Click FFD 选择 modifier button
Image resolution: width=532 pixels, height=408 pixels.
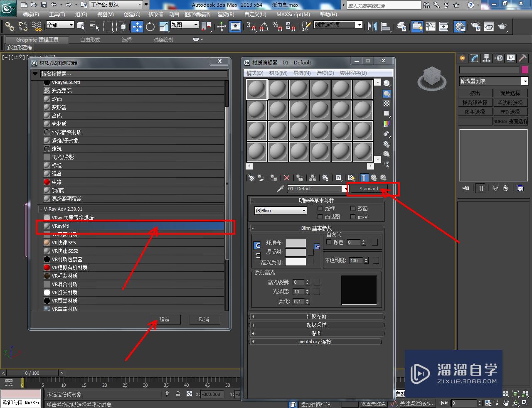pos(510,112)
